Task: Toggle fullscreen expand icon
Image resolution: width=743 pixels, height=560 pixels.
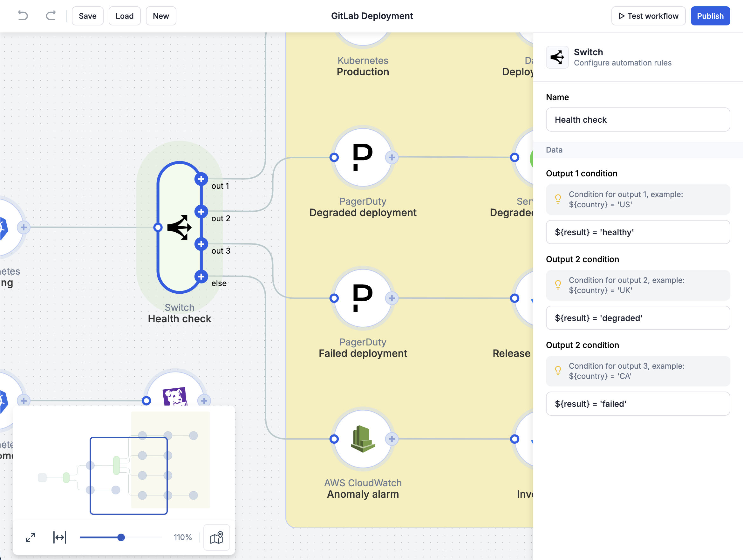Action: click(31, 537)
